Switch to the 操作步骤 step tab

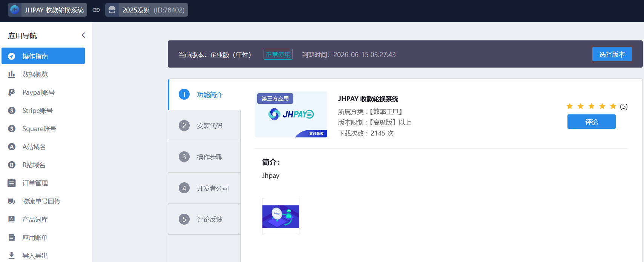tap(204, 157)
